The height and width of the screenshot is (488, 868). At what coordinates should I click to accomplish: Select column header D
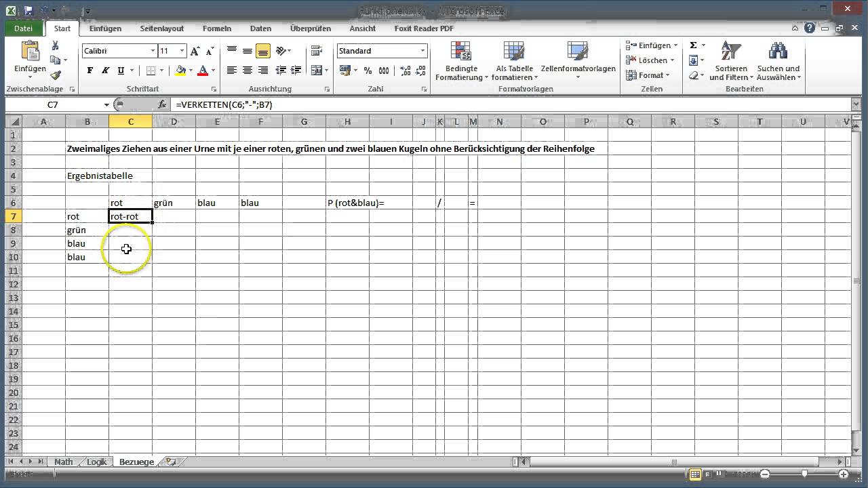coord(174,121)
